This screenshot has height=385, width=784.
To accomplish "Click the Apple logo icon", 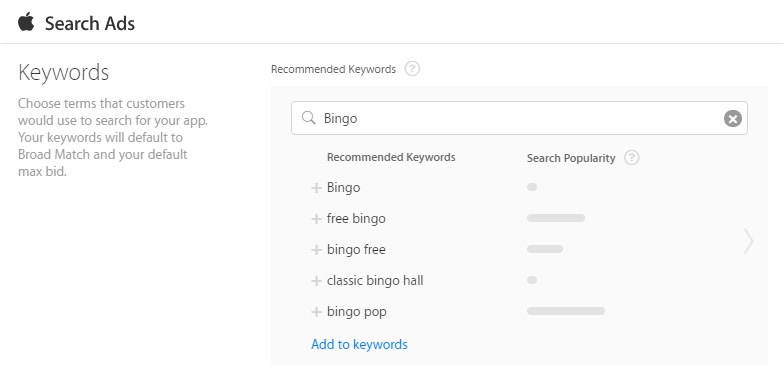I will [x=26, y=22].
